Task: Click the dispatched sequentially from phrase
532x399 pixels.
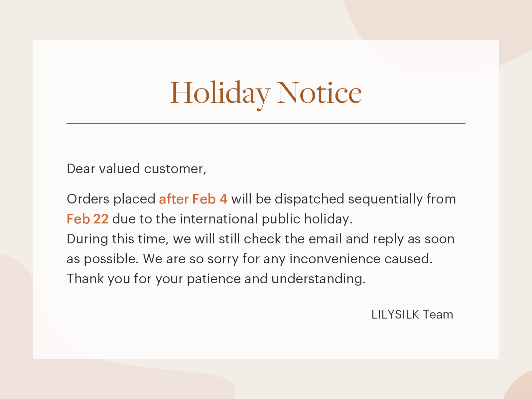Action: coord(365,199)
